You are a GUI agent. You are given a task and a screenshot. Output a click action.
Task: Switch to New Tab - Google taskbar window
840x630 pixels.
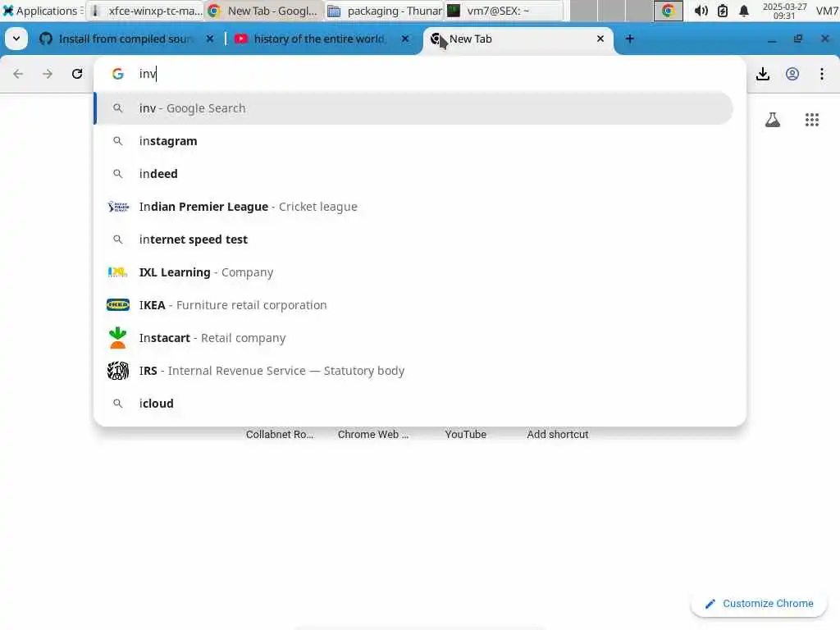[x=265, y=11]
